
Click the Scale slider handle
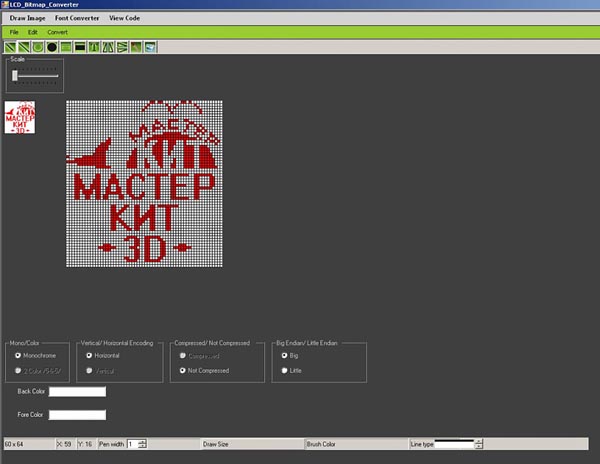[x=15, y=75]
